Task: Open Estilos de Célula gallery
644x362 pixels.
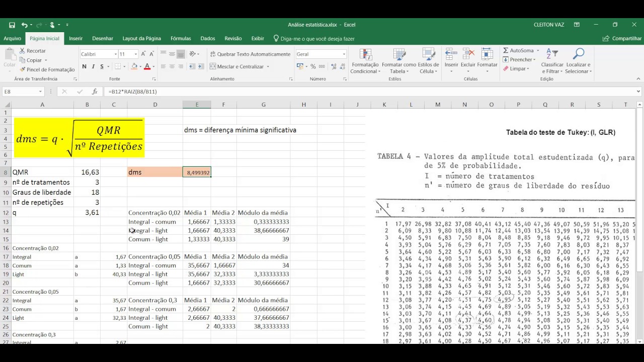Action: click(x=429, y=61)
